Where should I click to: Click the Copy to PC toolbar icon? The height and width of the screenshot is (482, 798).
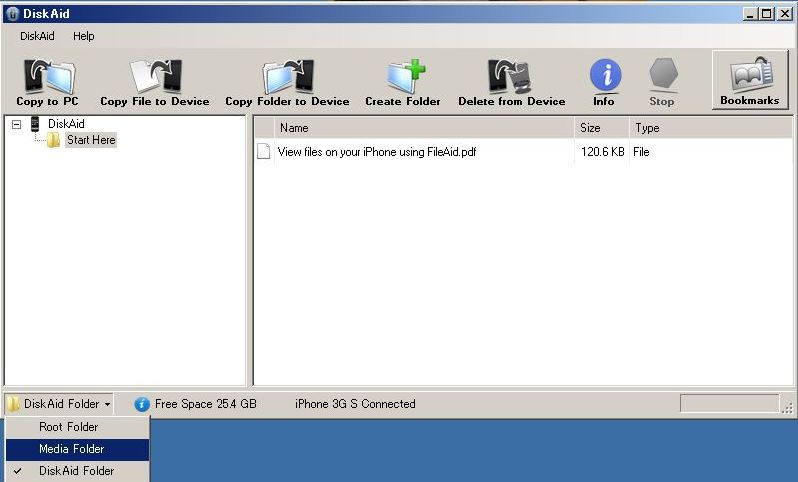pos(48,82)
